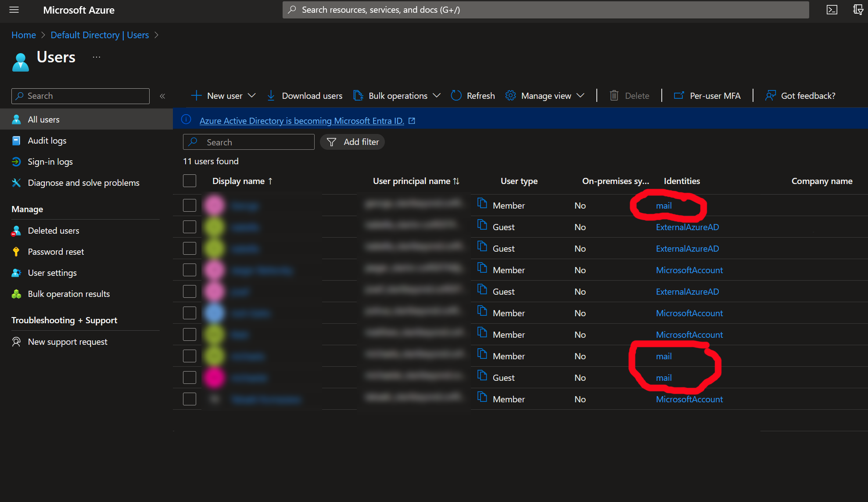Click Download users button

pos(304,96)
